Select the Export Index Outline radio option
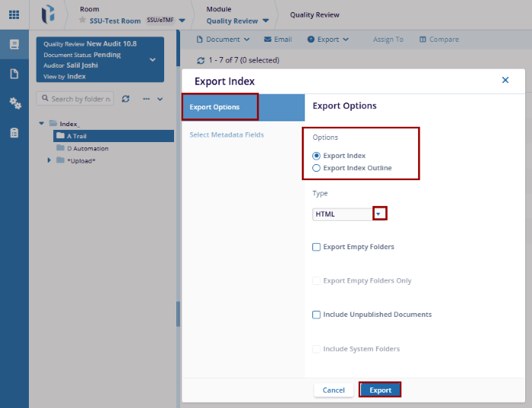The image size is (532, 408). tap(317, 168)
